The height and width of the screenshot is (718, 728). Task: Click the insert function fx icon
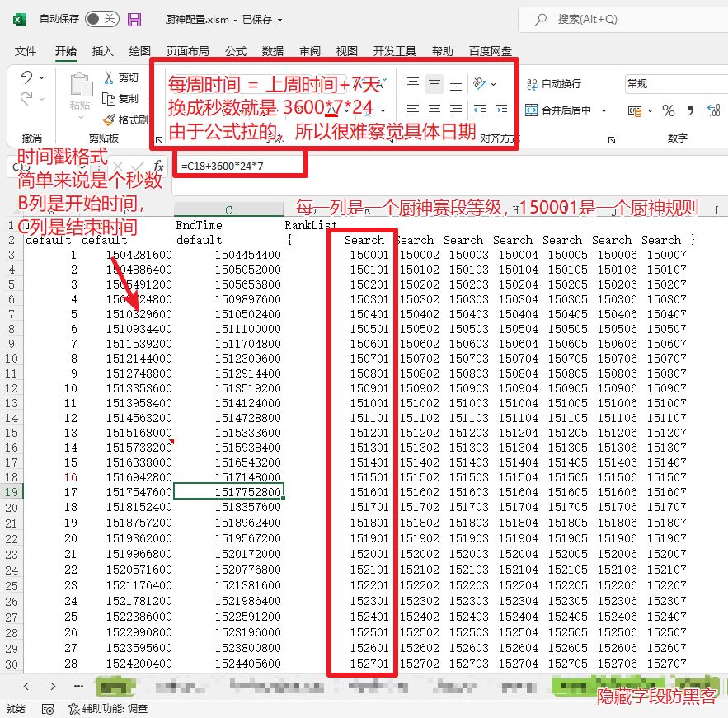(x=158, y=167)
